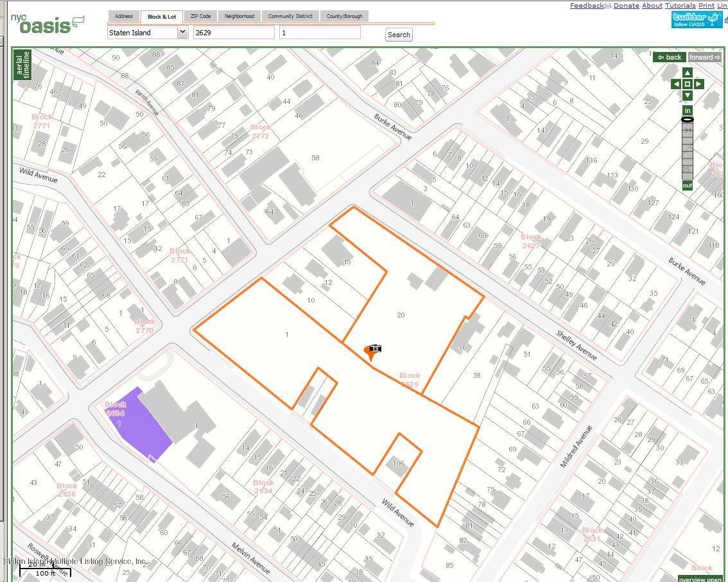Click the Block 2631 label
Viewport: 728px width, 582px height.
tap(593, 535)
